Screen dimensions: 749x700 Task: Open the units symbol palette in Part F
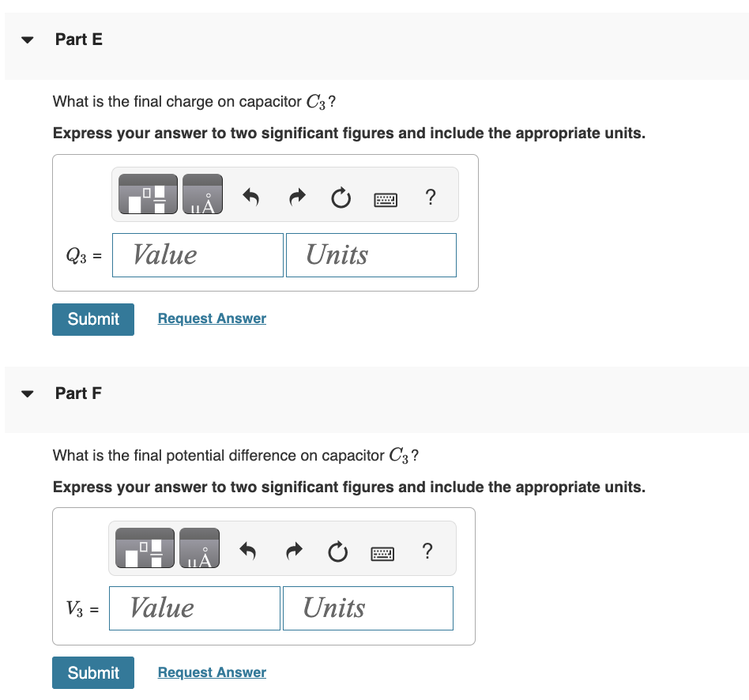tap(199, 548)
